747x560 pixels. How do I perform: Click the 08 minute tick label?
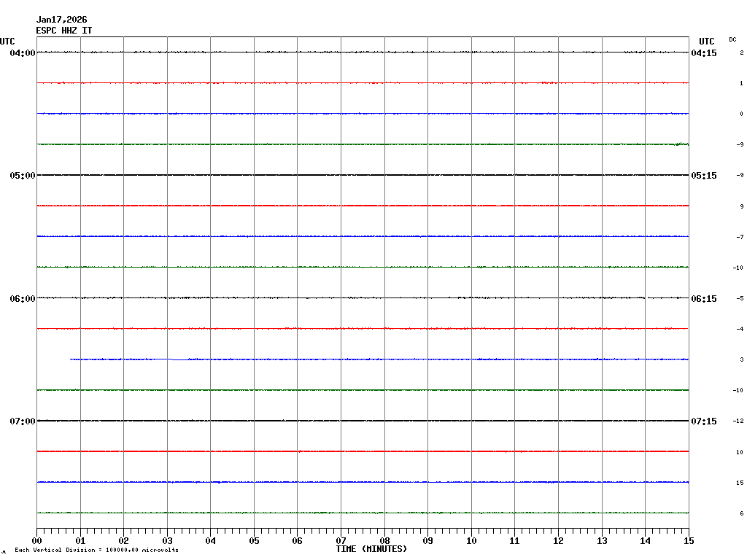[x=384, y=541]
